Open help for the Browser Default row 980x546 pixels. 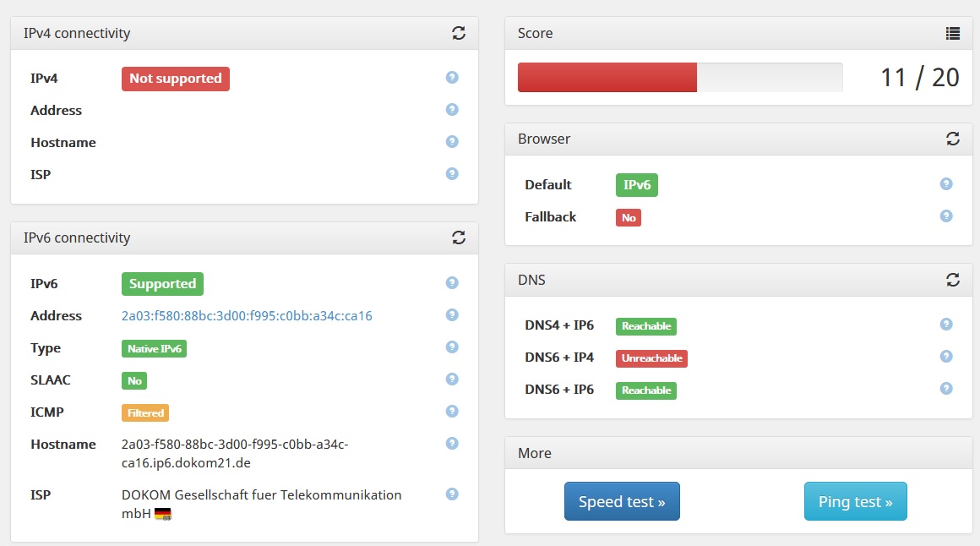click(x=946, y=184)
